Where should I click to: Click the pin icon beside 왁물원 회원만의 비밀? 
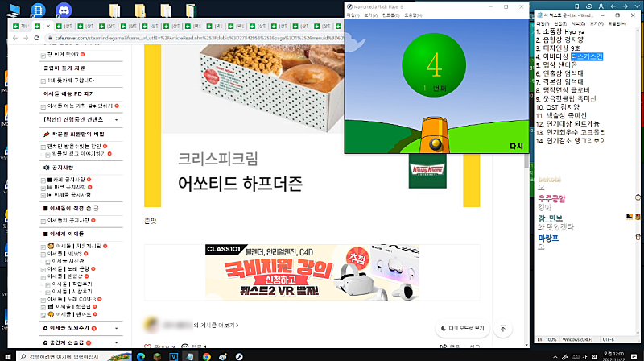pos(47,134)
